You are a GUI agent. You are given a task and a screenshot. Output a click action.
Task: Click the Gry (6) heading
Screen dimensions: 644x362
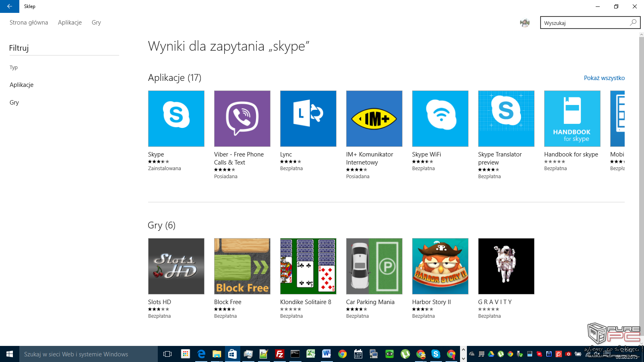tap(161, 225)
